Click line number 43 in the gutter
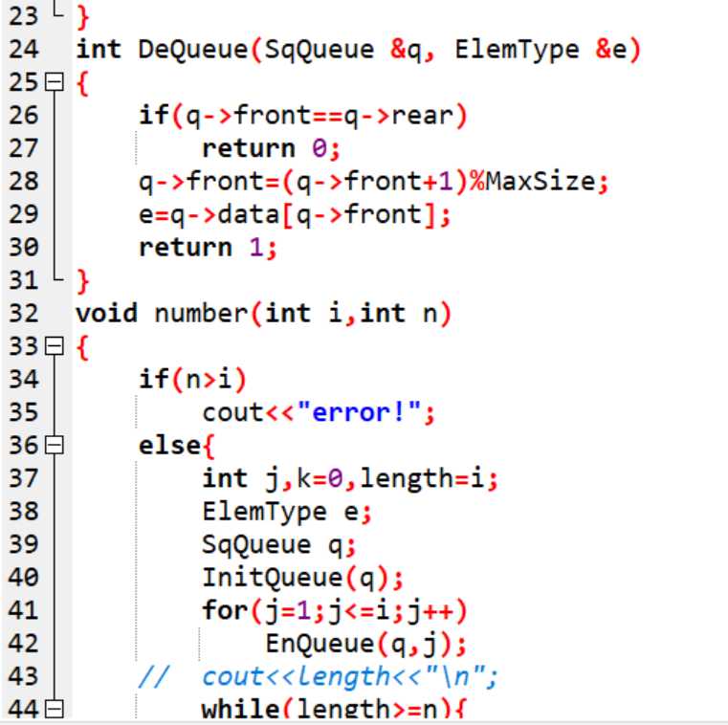Viewport: 728px width, 725px height. [x=23, y=677]
